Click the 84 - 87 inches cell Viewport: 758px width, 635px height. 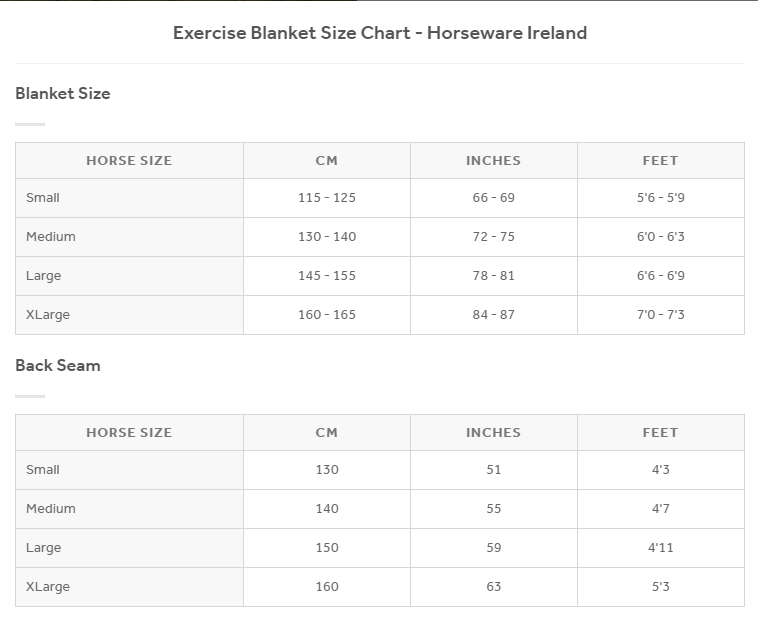point(494,315)
